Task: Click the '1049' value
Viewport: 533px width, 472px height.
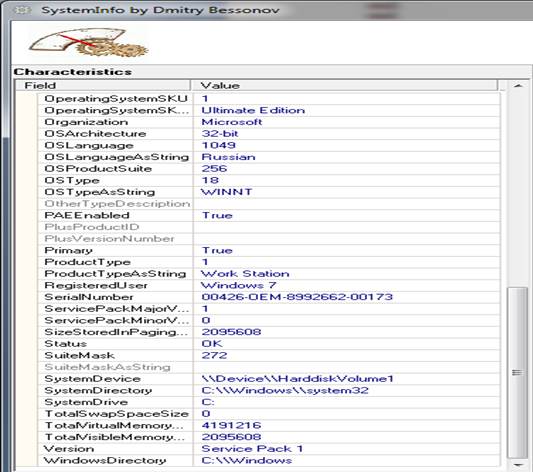Action: pyautogui.click(x=218, y=145)
